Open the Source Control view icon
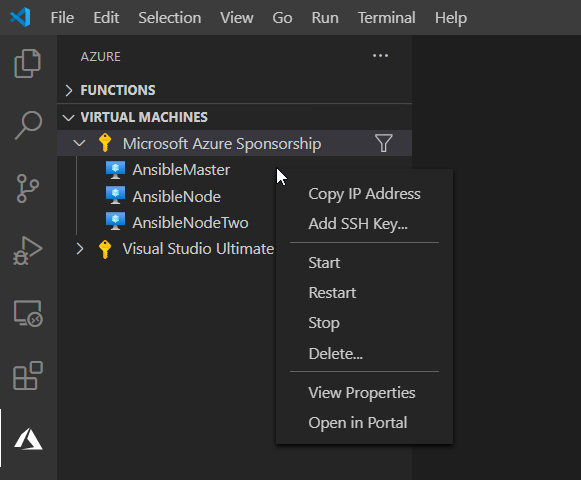581x480 pixels. (x=28, y=188)
